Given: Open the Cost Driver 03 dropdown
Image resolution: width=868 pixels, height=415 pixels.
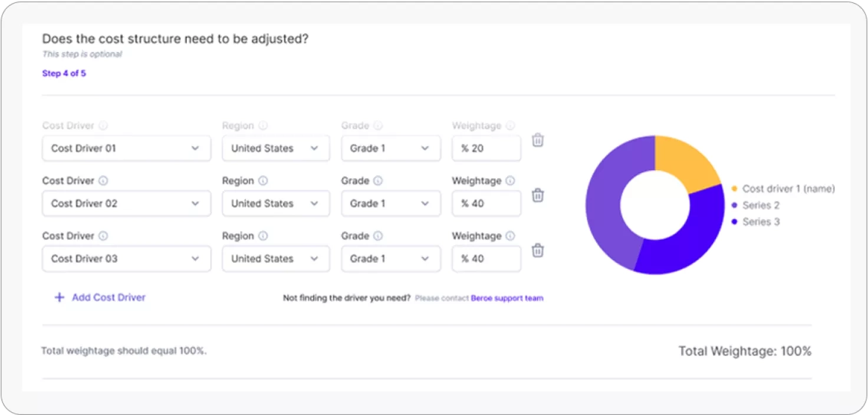Looking at the screenshot, I should (x=126, y=259).
